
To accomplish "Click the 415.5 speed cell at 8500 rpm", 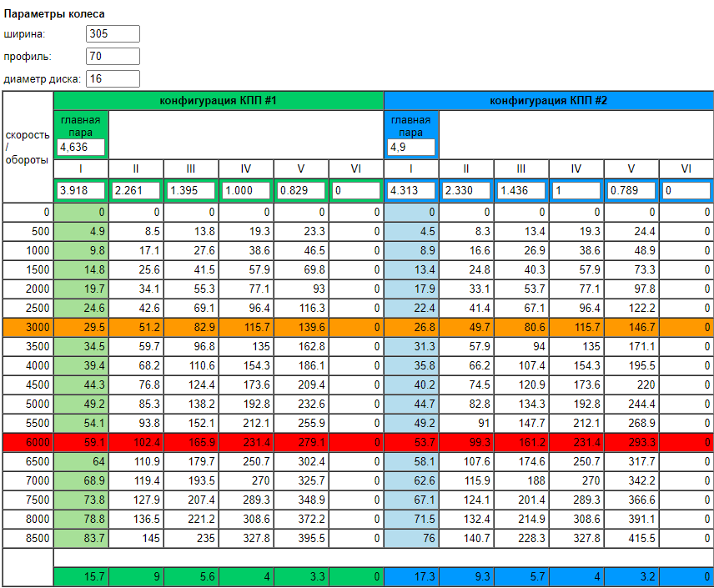I will pyautogui.click(x=631, y=538).
